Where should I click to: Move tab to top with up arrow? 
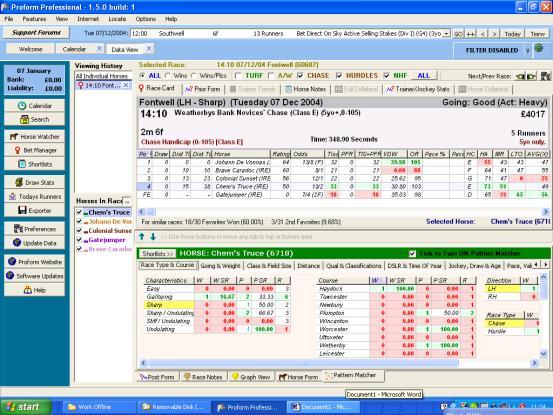click(141, 237)
